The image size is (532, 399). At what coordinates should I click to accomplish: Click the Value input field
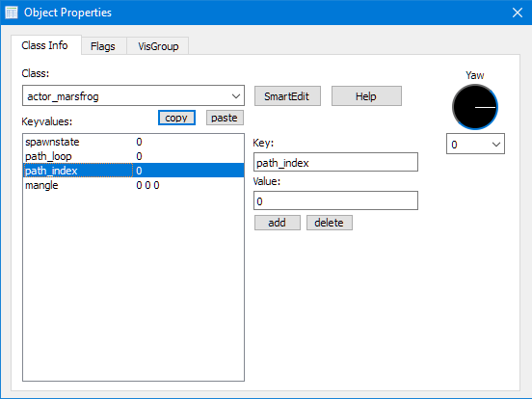(x=335, y=200)
